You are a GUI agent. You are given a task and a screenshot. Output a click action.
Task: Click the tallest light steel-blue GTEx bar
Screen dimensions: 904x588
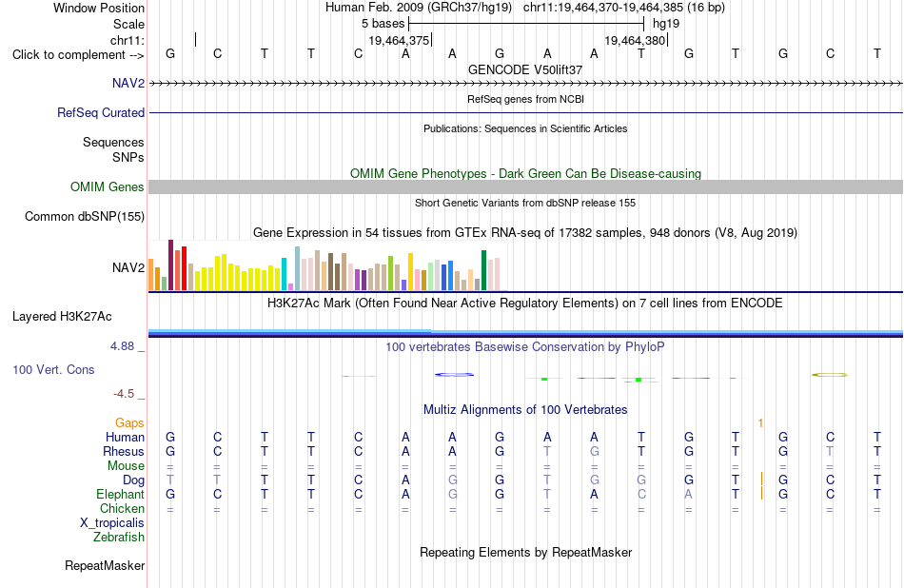click(x=297, y=268)
